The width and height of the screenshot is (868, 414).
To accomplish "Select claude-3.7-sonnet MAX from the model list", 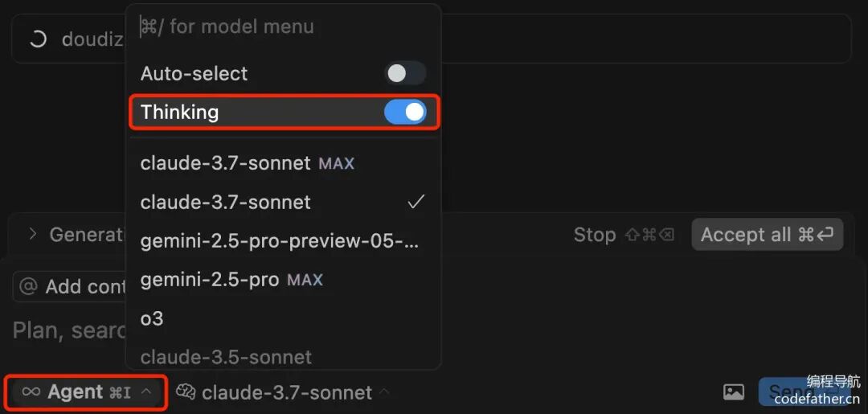I will (x=247, y=163).
